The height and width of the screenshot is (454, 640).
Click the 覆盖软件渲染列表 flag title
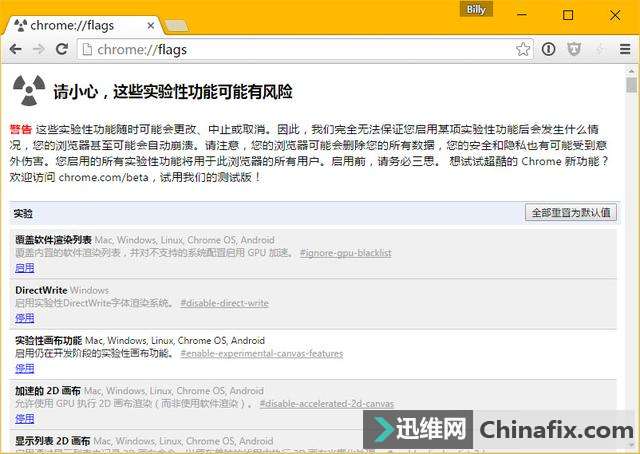[53, 240]
